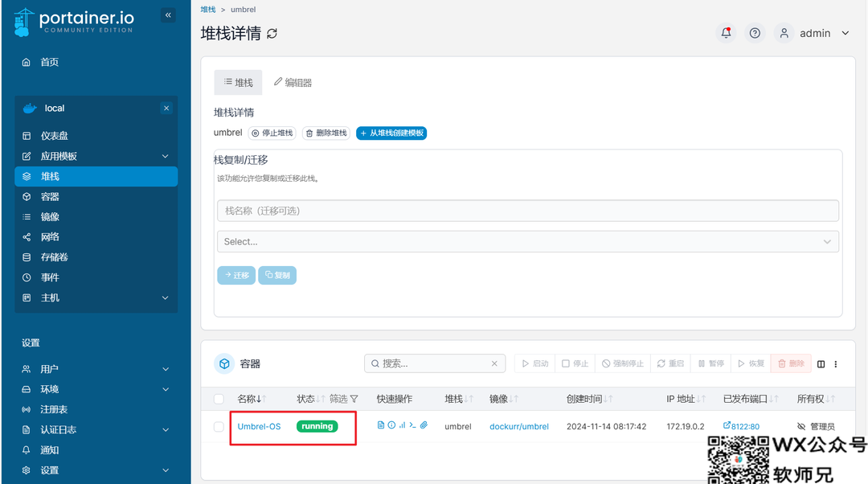Click the 删除堆栈 button

[326, 133]
